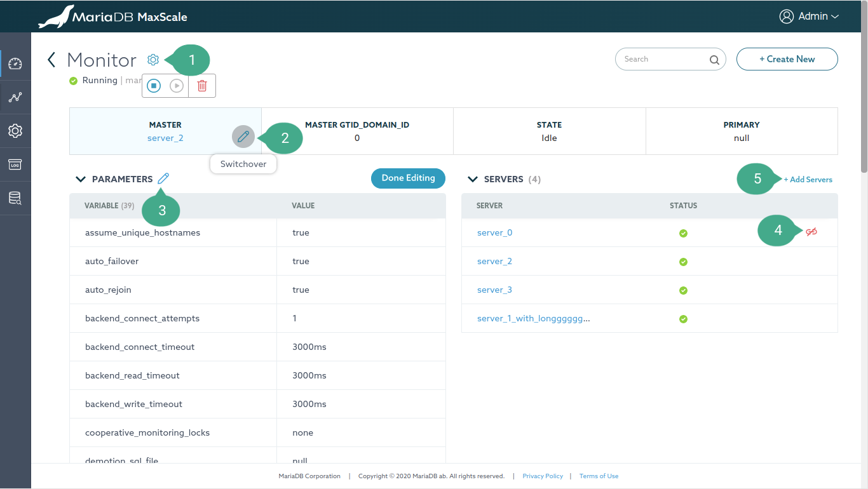The width and height of the screenshot is (868, 489).
Task: Click the + Add Servers link
Action: click(x=808, y=180)
